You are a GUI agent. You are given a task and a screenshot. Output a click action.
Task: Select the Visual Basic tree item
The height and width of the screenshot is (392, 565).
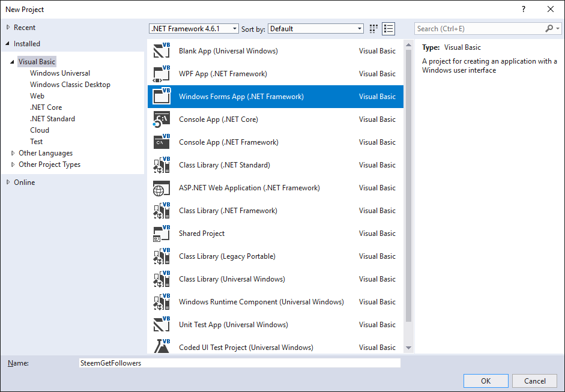tap(37, 62)
